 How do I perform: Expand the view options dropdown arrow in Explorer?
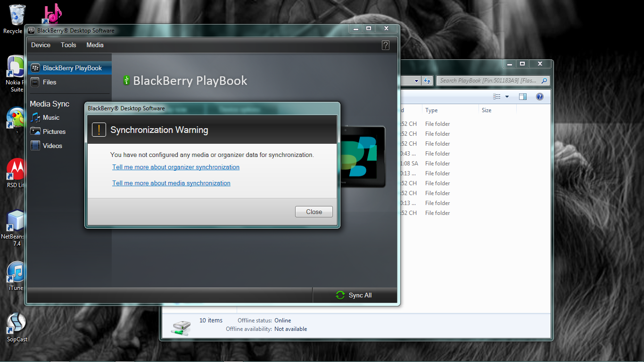tap(507, 97)
